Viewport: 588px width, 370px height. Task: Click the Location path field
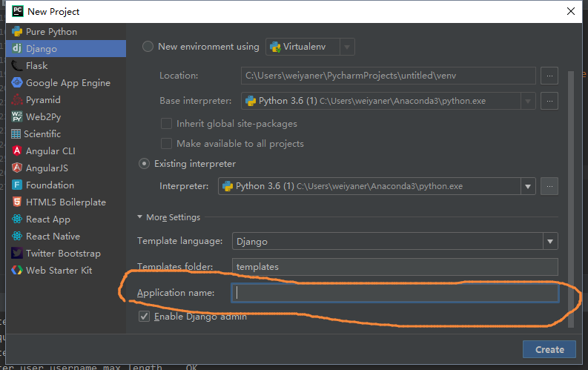tap(388, 76)
